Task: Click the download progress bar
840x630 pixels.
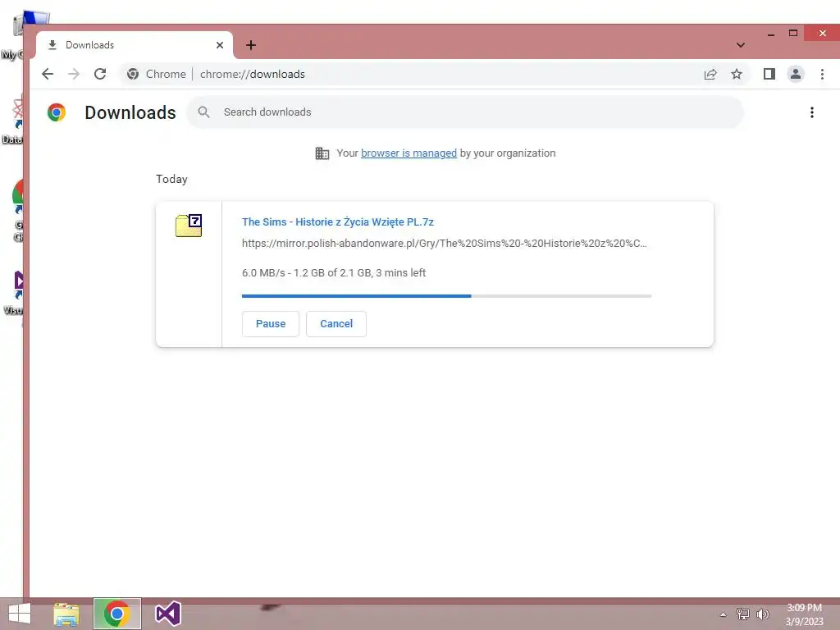Action: tap(446, 295)
